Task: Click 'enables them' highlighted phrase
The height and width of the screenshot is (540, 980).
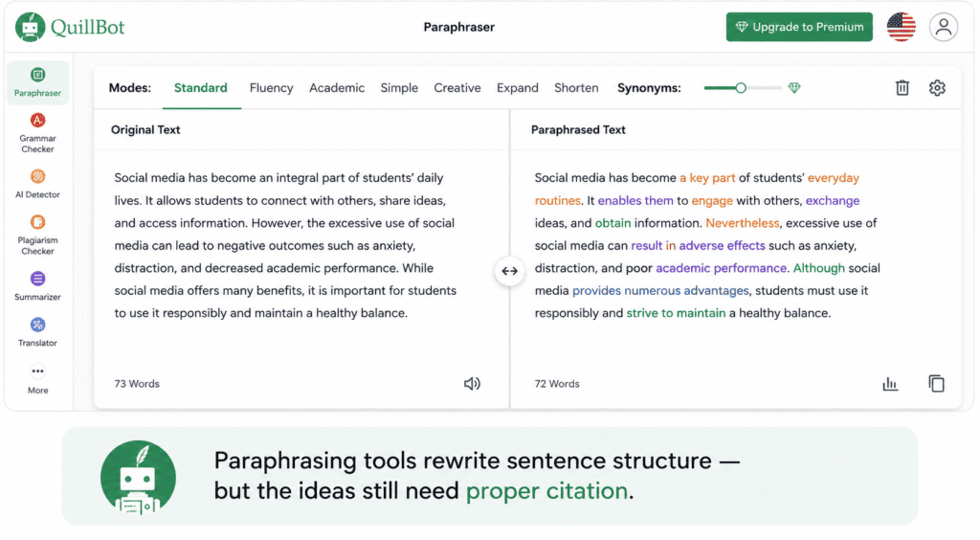Action: 635,200
